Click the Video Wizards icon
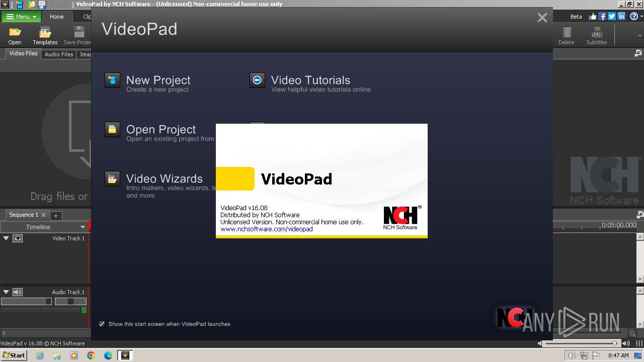Image resolution: width=644 pixels, height=362 pixels. coord(112,178)
